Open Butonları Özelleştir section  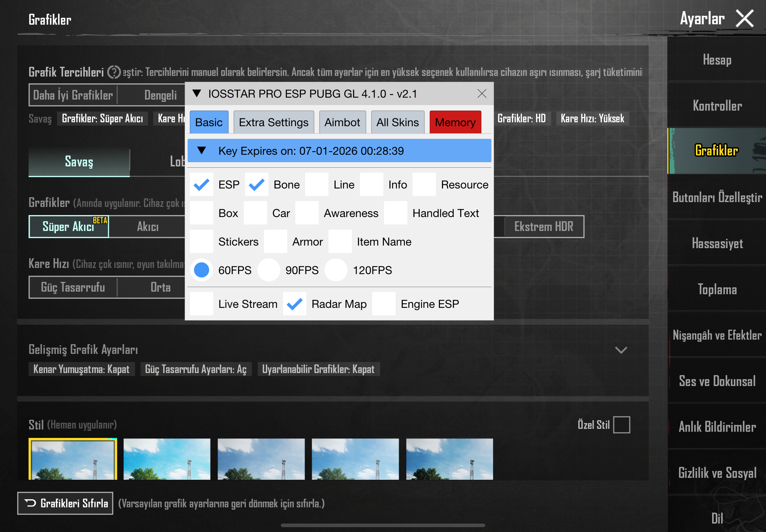717,197
